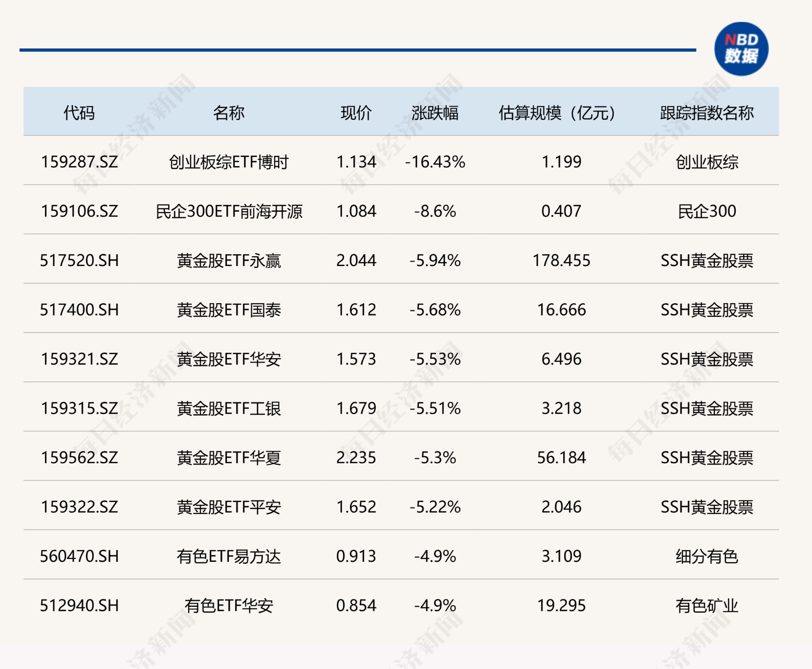Select the -16.43% change value

click(435, 162)
